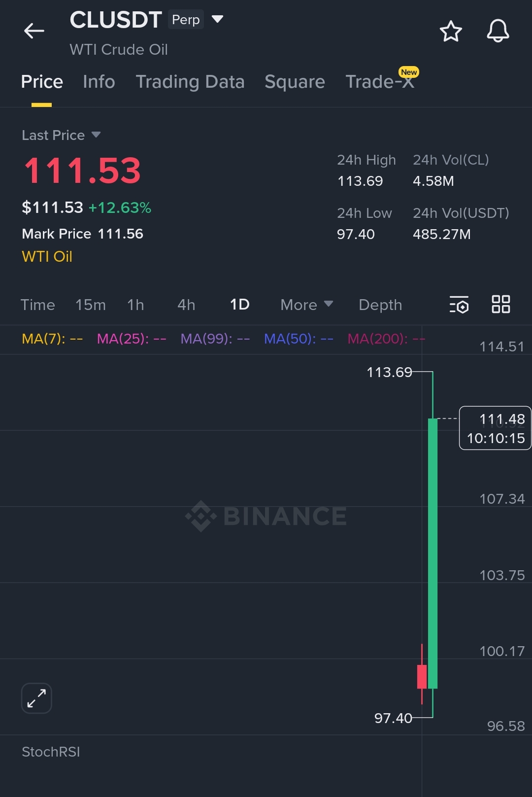Tap the New badge on Trade-X
Image resolution: width=532 pixels, height=797 pixels.
coord(408,72)
